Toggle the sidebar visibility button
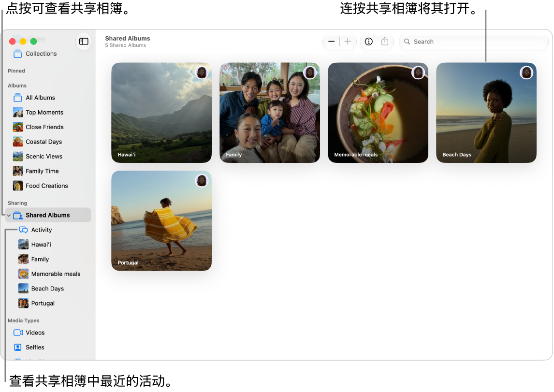554x392 pixels. click(84, 42)
